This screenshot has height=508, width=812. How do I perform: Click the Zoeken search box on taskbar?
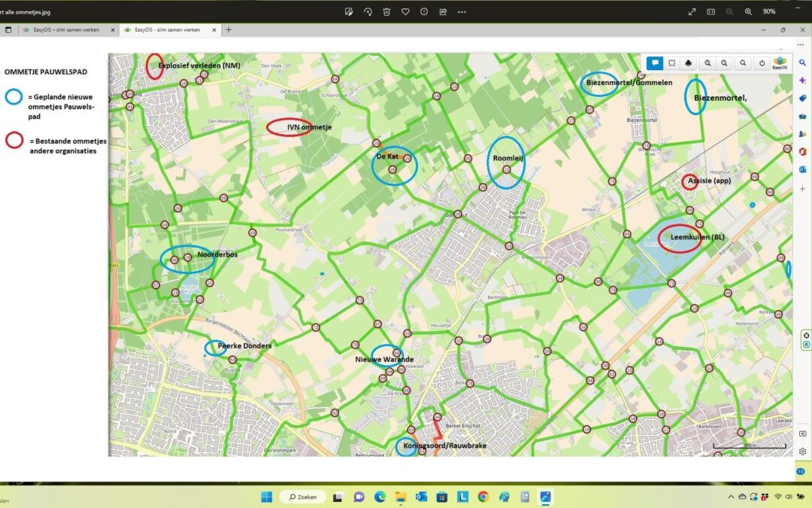304,497
